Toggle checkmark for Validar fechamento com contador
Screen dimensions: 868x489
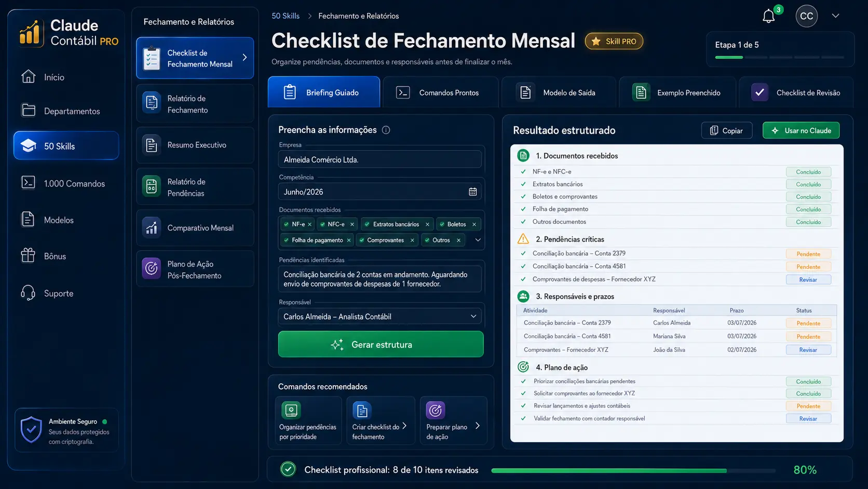(x=523, y=418)
